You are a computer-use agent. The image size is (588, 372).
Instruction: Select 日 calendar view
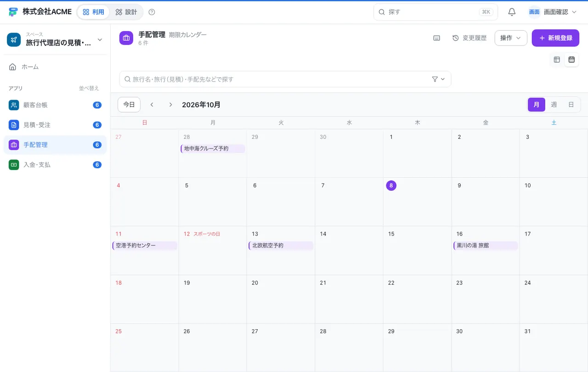point(571,105)
